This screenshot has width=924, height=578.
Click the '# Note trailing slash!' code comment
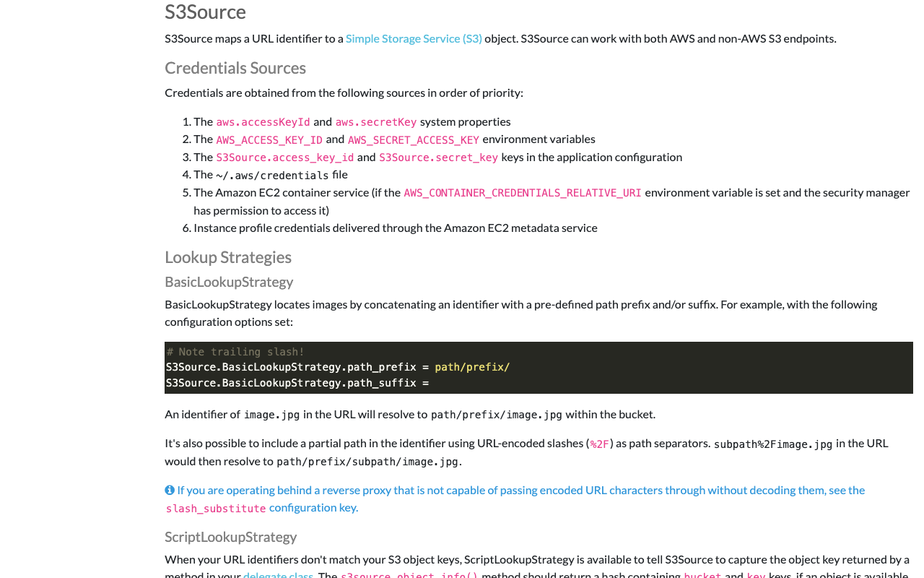[235, 352]
